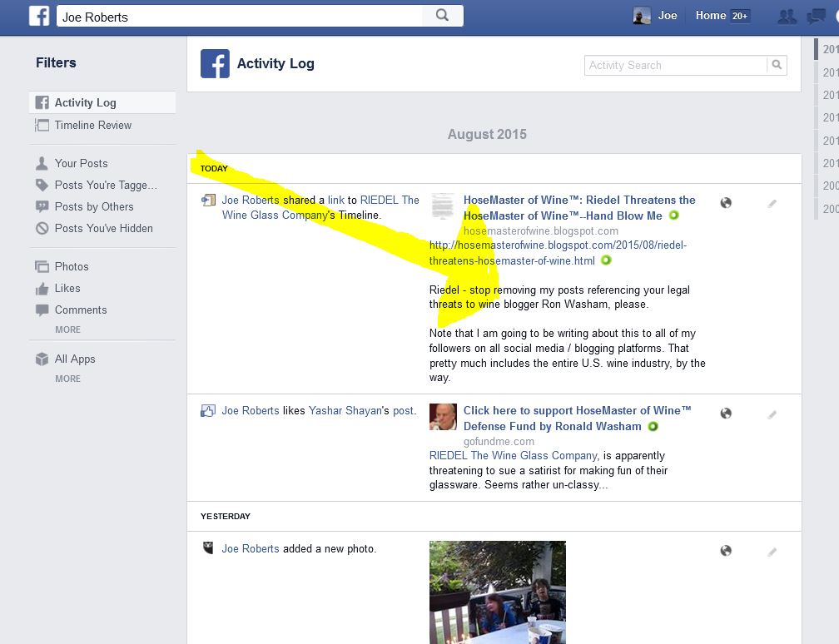This screenshot has width=839, height=644.
Task: Click the like story thumbs-up icon
Action: click(x=207, y=411)
